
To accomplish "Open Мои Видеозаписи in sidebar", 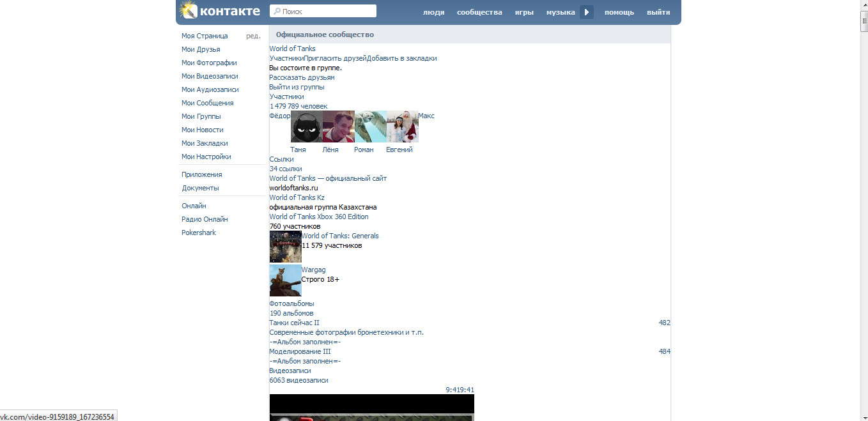I will point(210,76).
